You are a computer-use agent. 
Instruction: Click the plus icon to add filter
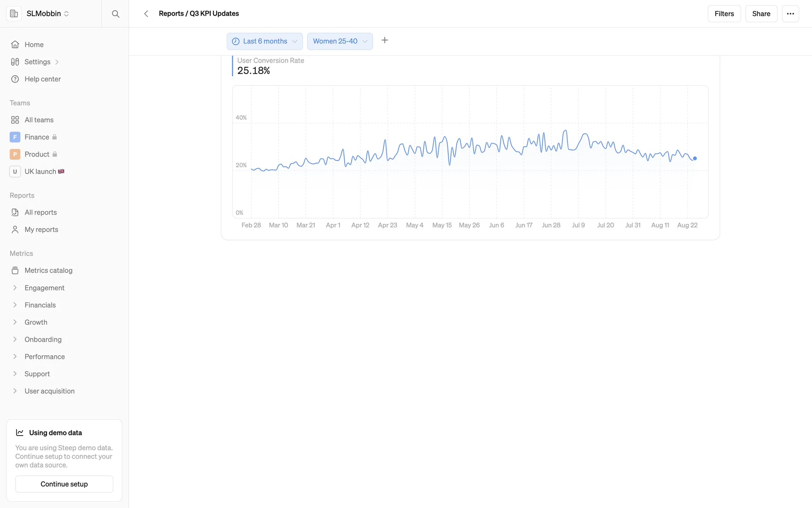(x=384, y=40)
